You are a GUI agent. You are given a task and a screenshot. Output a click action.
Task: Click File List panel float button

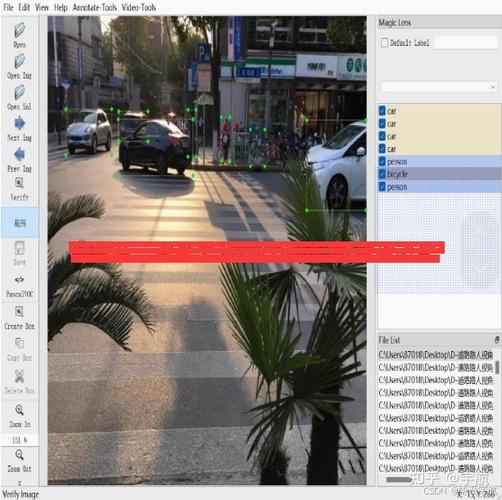coord(497,340)
